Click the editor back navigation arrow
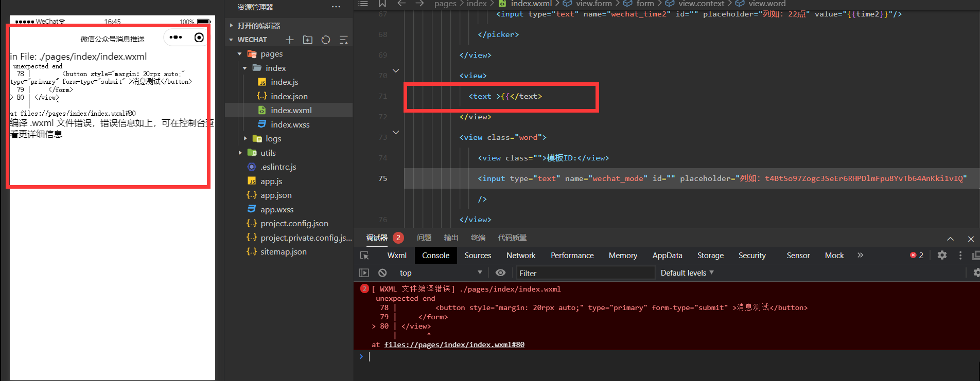The image size is (980, 381). (x=401, y=4)
